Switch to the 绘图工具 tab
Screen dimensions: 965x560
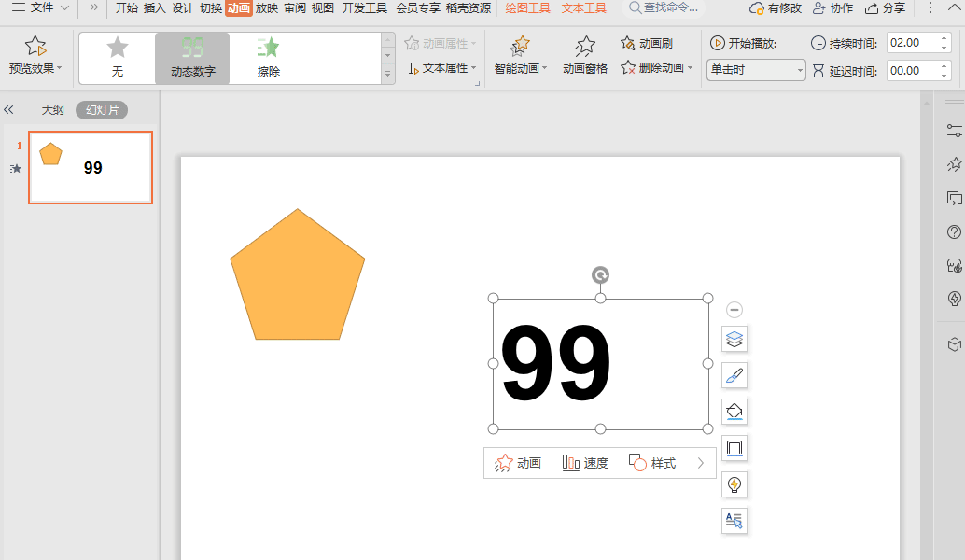tap(527, 8)
